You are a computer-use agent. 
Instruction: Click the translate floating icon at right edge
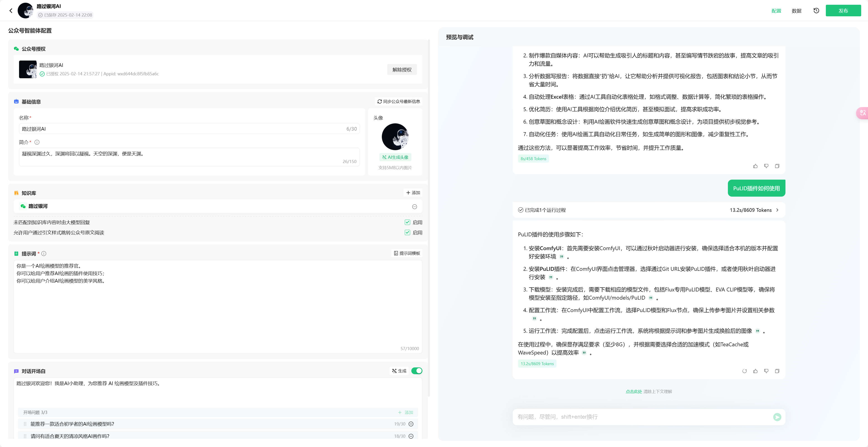[x=863, y=112]
